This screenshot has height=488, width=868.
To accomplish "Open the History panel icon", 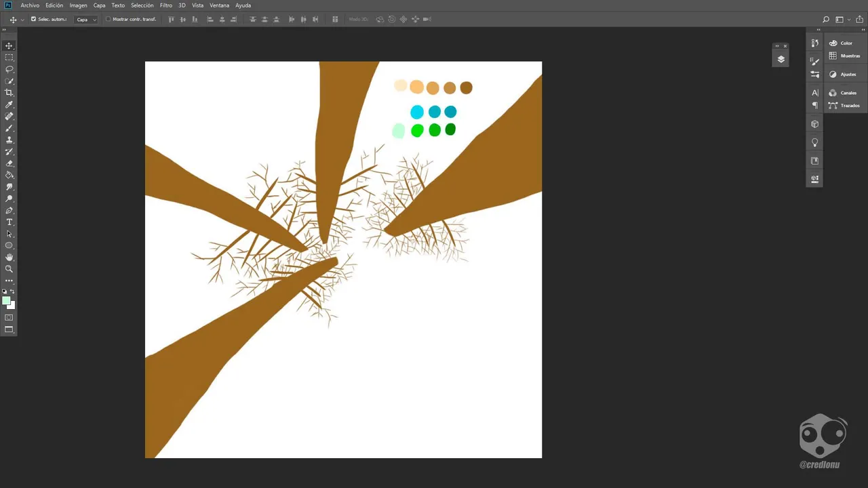I will pos(814,43).
